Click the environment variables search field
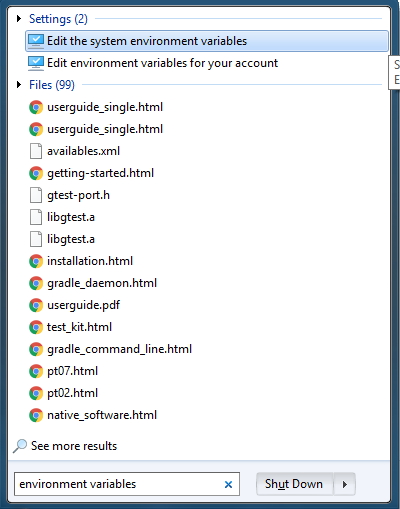 pos(127,484)
